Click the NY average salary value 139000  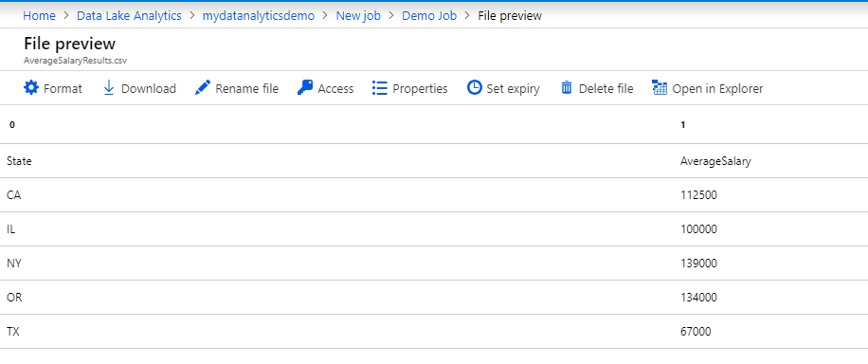tap(698, 264)
